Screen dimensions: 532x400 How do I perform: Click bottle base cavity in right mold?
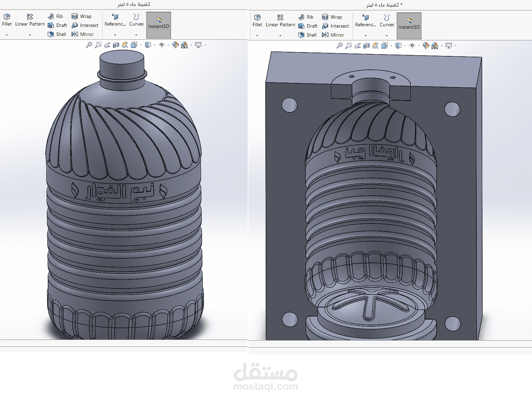pyautogui.click(x=371, y=307)
